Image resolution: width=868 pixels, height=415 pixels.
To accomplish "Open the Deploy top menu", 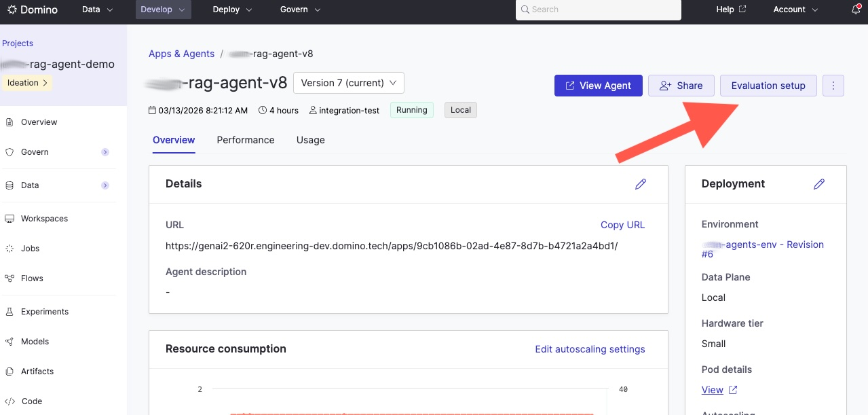I will tap(232, 10).
